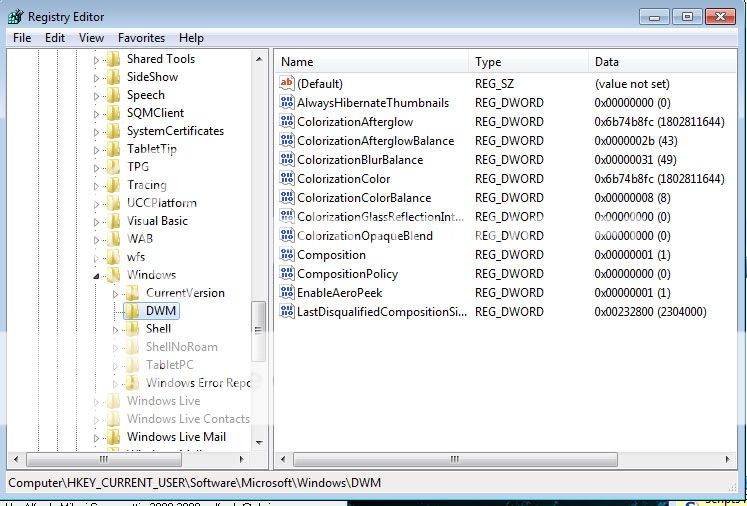Open the Edit menu
747x506 pixels.
click(55, 38)
